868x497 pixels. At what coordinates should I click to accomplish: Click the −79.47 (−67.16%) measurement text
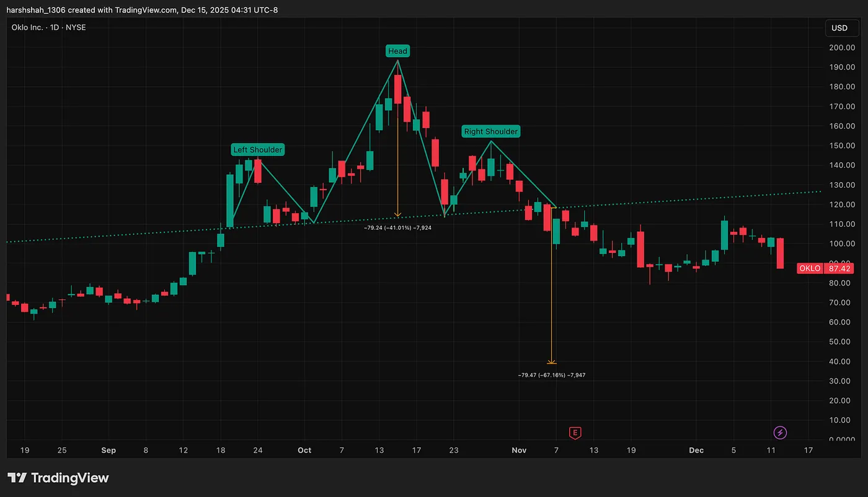pyautogui.click(x=551, y=375)
